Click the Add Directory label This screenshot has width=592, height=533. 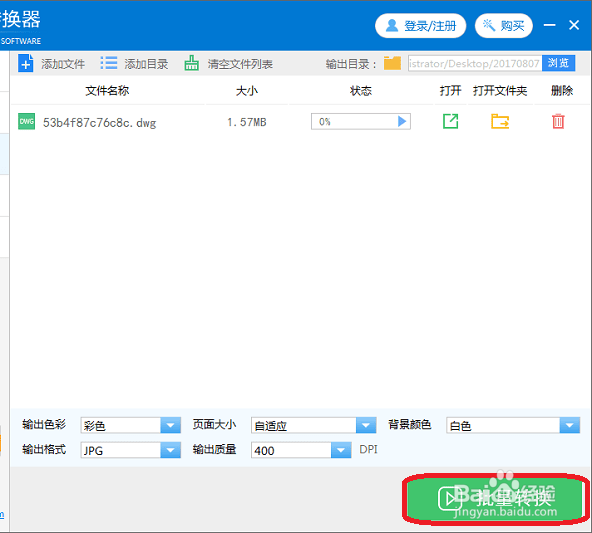pos(146,64)
